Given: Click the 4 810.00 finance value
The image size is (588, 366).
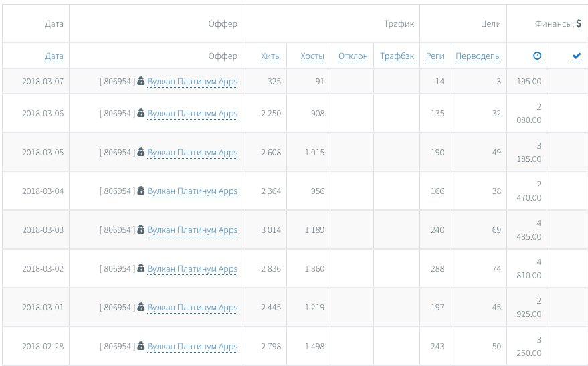Looking at the screenshot, I should click(528, 268).
